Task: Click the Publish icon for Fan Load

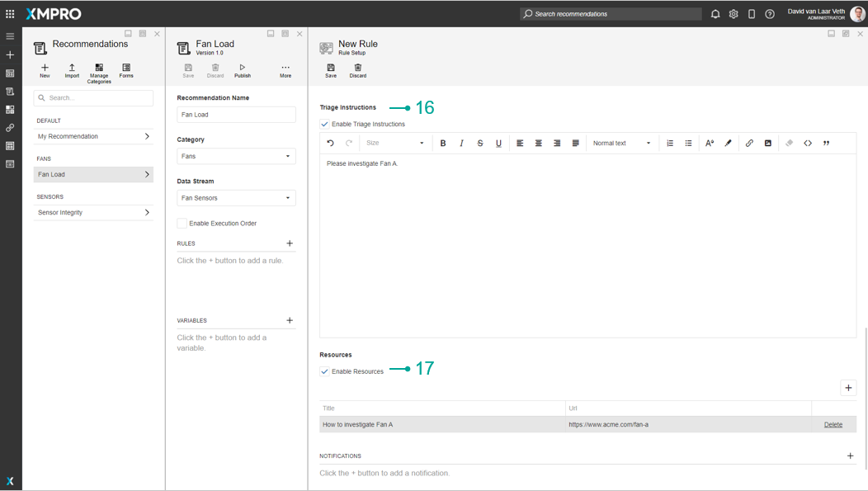Action: coord(243,71)
